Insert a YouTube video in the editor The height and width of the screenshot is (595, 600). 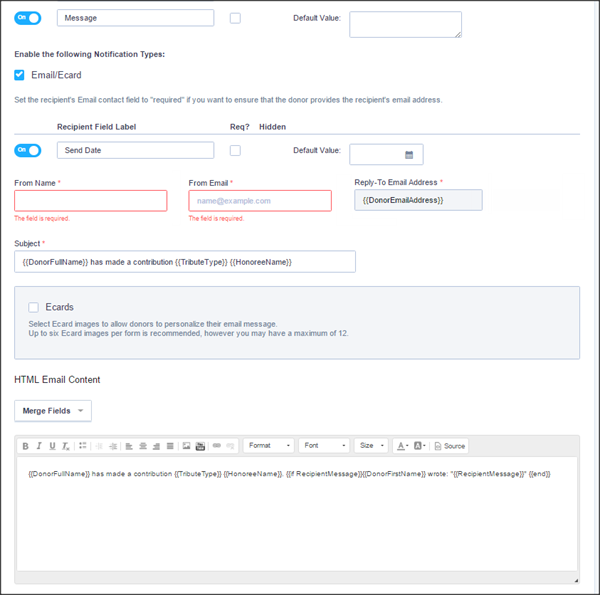click(x=200, y=446)
